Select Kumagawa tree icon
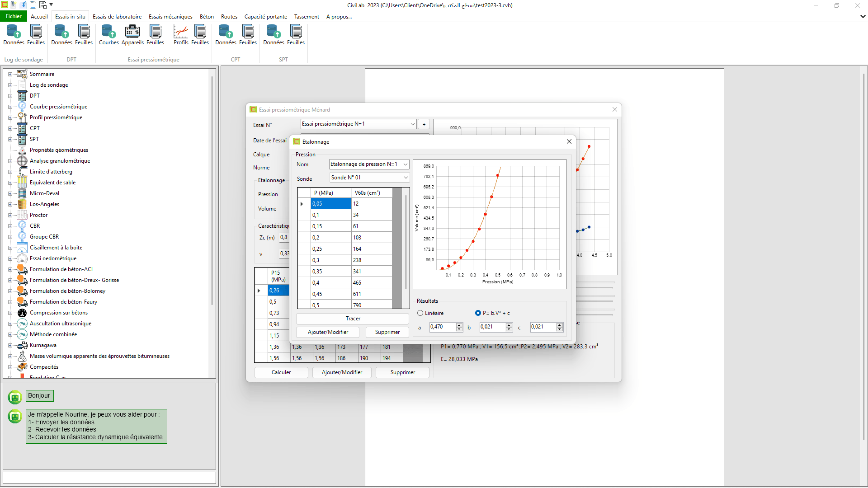The height and width of the screenshot is (488, 868). [x=22, y=345]
